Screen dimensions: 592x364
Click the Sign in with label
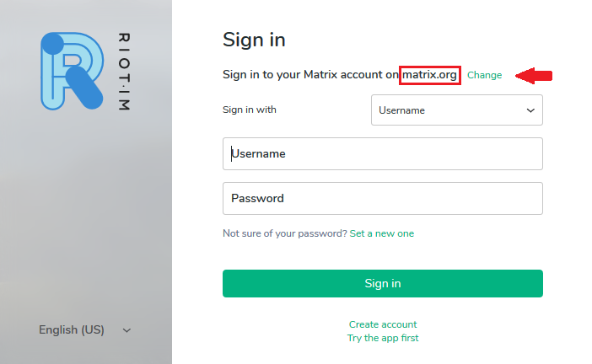(x=249, y=110)
